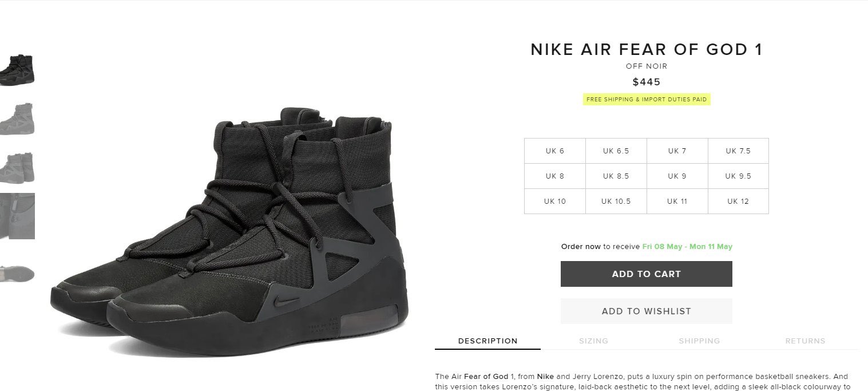Select size UK 9
The image size is (868, 391).
pos(677,176)
